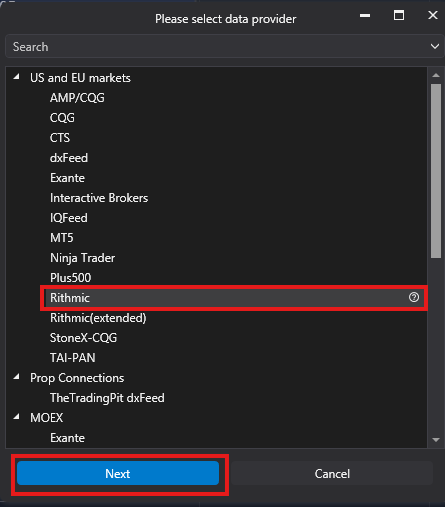This screenshot has height=507, width=445.
Task: Select AMP/CQG data provider
Action: pyautogui.click(x=77, y=98)
